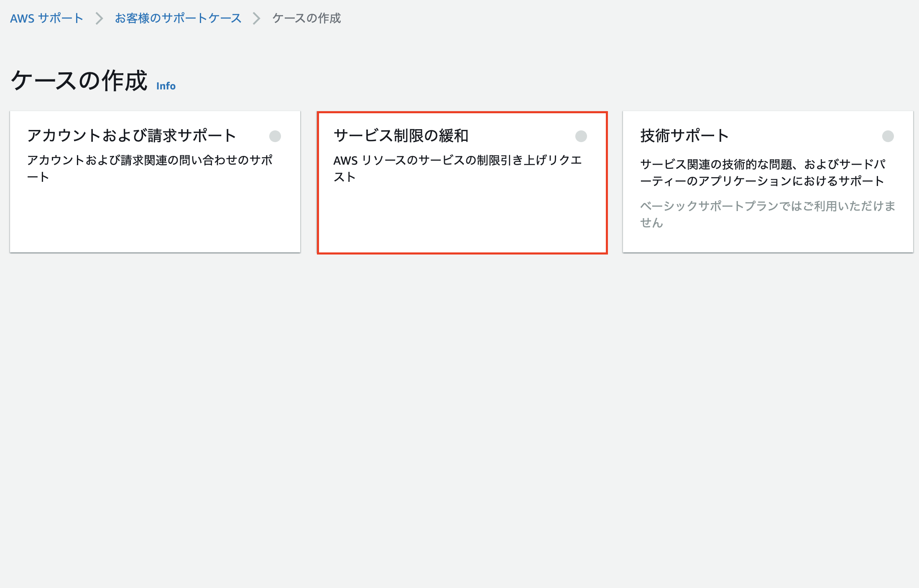Click the radio circle in the service limit card
919x588 pixels.
[x=581, y=136]
